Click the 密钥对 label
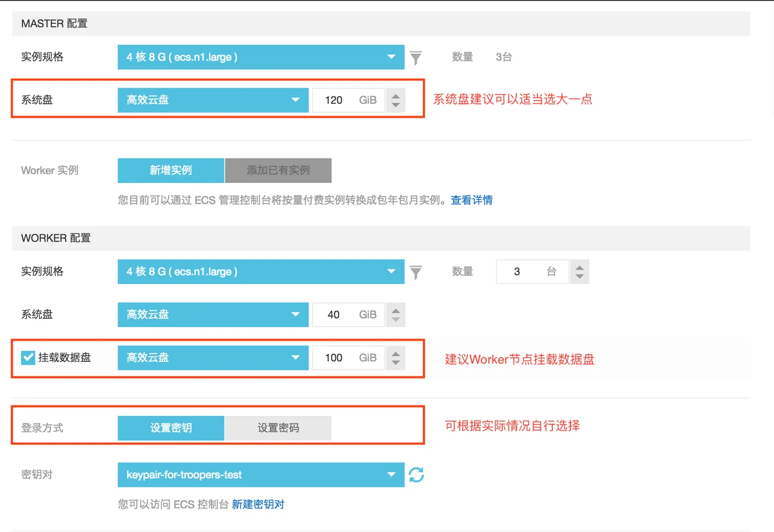Image resolution: width=774 pixels, height=532 pixels. [36, 475]
